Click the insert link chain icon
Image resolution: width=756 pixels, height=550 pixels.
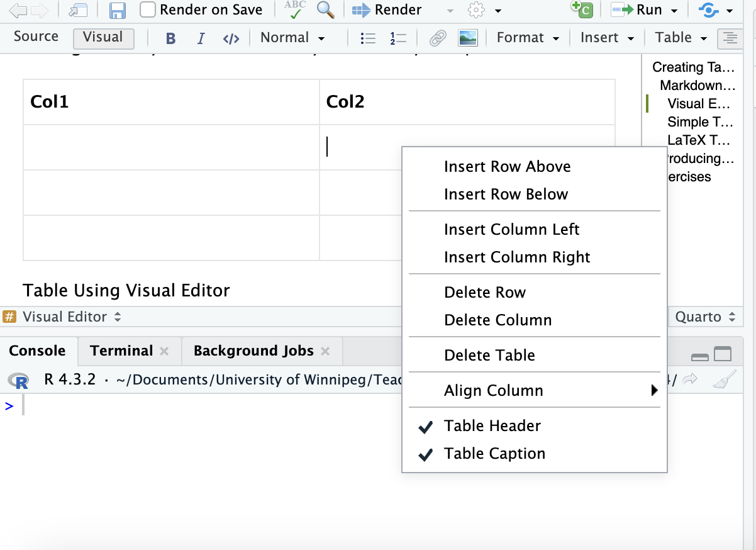pyautogui.click(x=438, y=38)
